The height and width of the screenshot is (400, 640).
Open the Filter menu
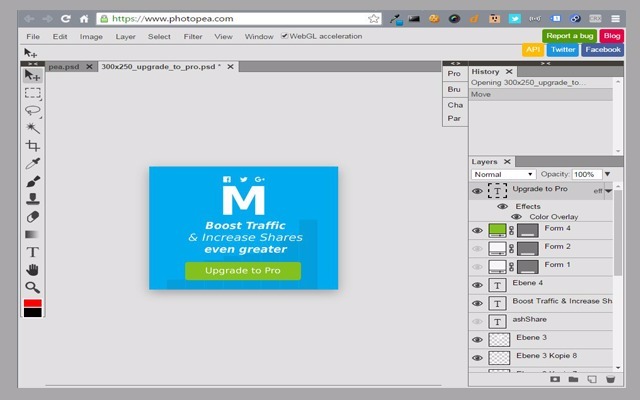coord(192,36)
